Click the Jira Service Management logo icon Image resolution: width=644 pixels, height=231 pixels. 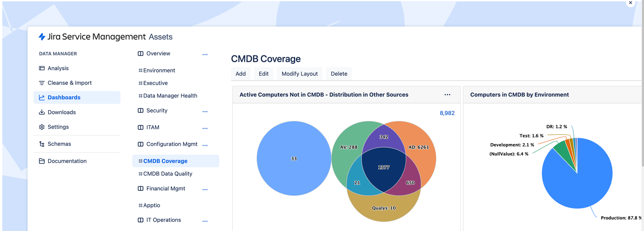click(42, 37)
